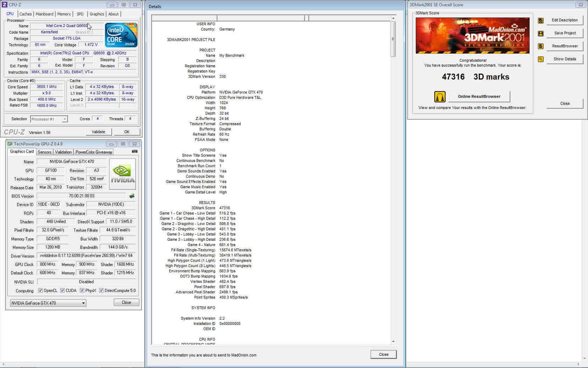Click Close in the Details window
Viewport: 588px width, 368px height.
tap(384, 354)
